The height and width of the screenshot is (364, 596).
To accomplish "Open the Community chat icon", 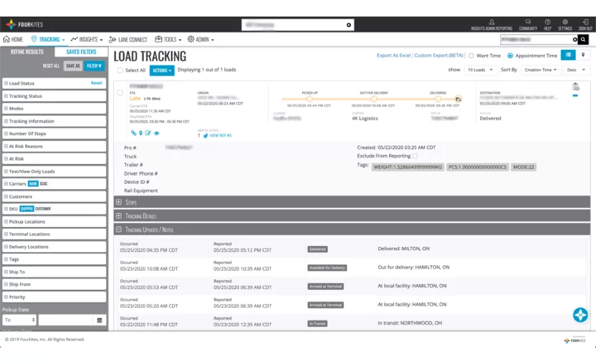I will tap(528, 22).
